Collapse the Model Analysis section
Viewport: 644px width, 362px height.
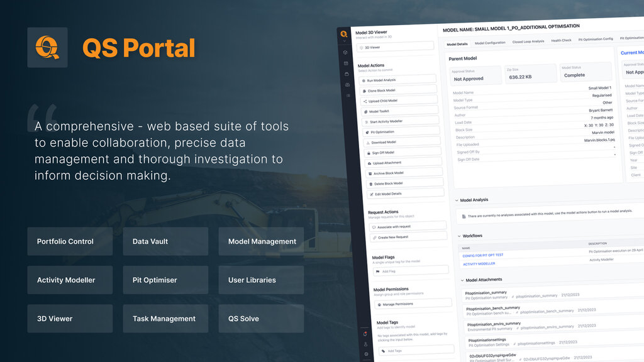(x=457, y=200)
